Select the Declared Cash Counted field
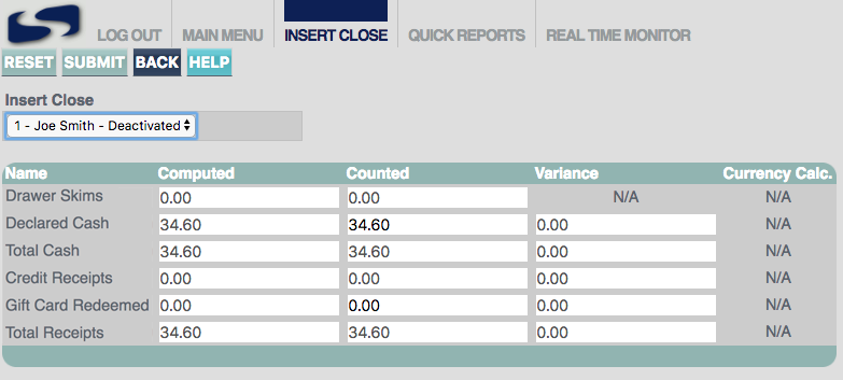The height and width of the screenshot is (380, 843). tap(437, 225)
